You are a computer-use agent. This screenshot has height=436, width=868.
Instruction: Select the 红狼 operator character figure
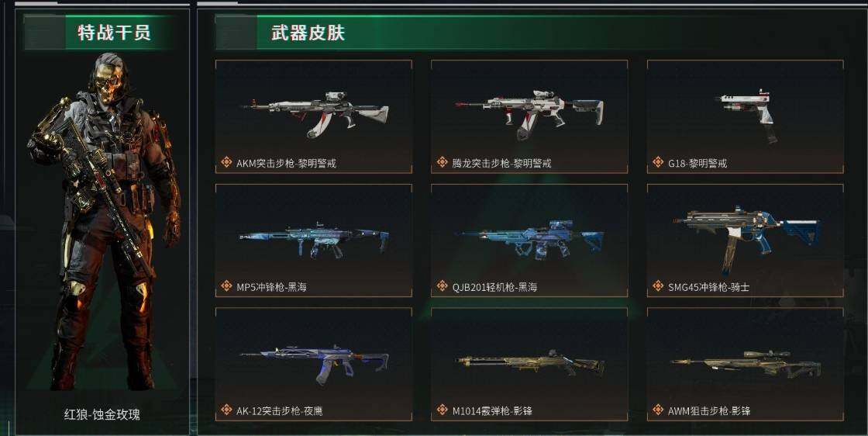coord(104,222)
